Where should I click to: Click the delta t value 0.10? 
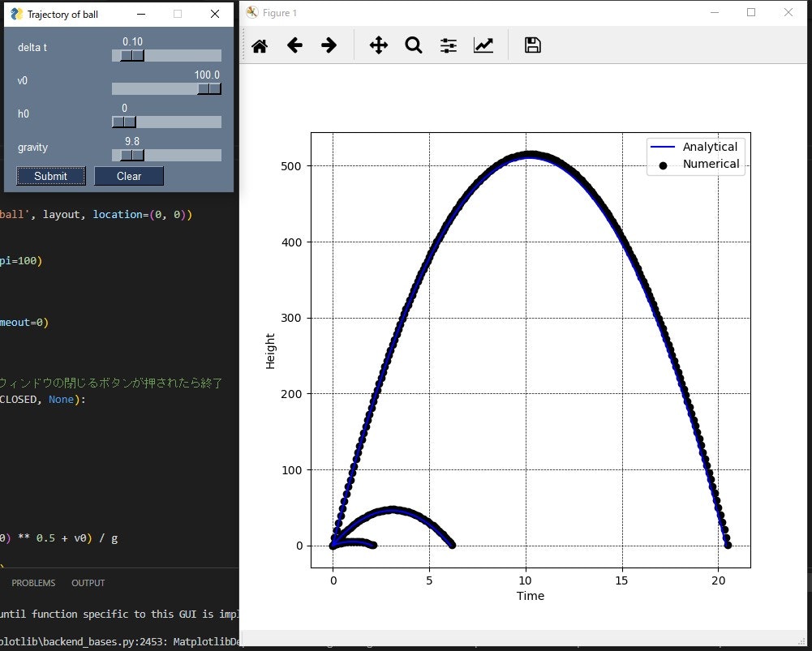(132, 42)
